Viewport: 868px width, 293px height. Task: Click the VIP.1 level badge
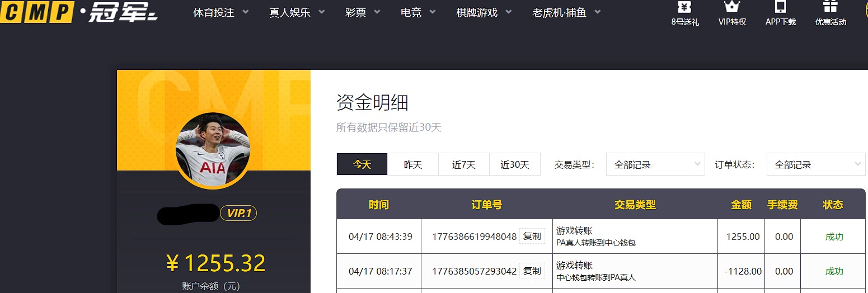coord(238,213)
